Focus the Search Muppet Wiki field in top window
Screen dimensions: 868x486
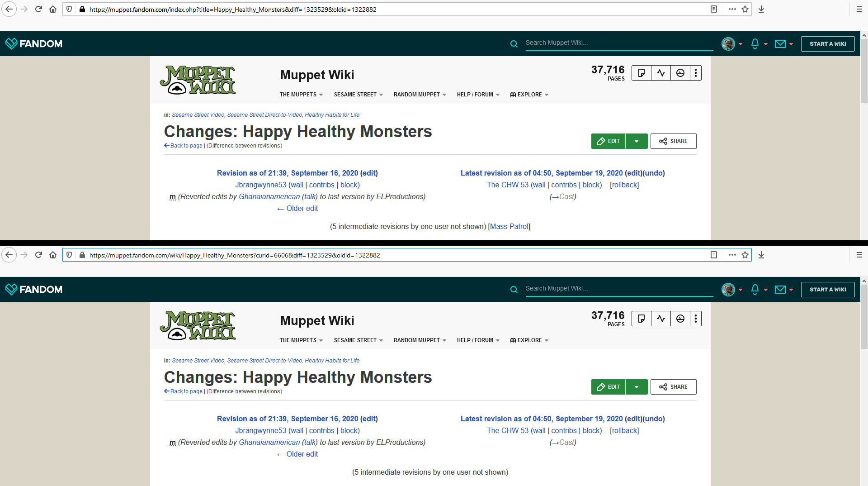pyautogui.click(x=619, y=43)
